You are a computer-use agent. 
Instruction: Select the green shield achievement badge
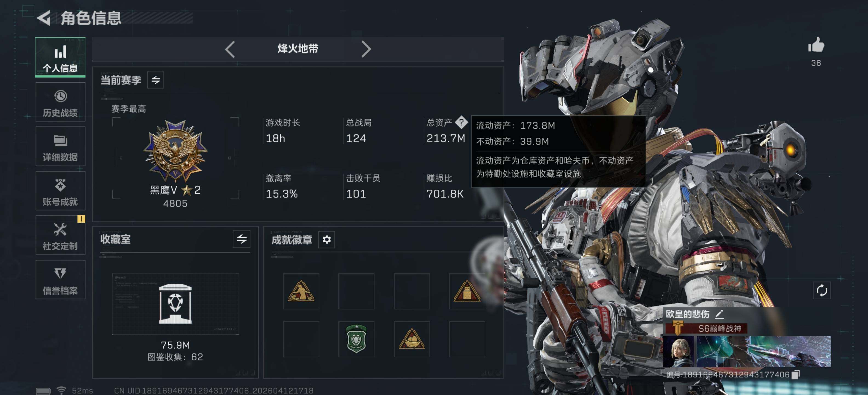point(356,339)
